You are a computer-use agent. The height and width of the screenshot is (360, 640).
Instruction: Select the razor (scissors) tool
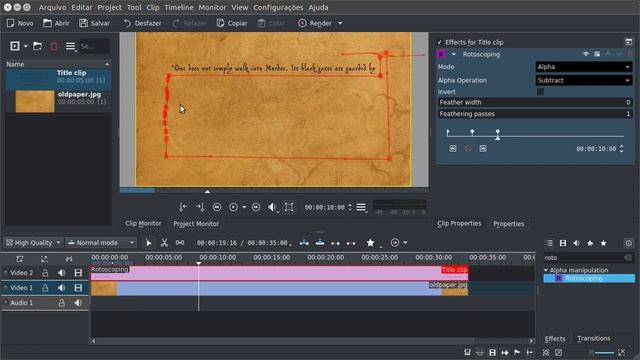pyautogui.click(x=164, y=243)
